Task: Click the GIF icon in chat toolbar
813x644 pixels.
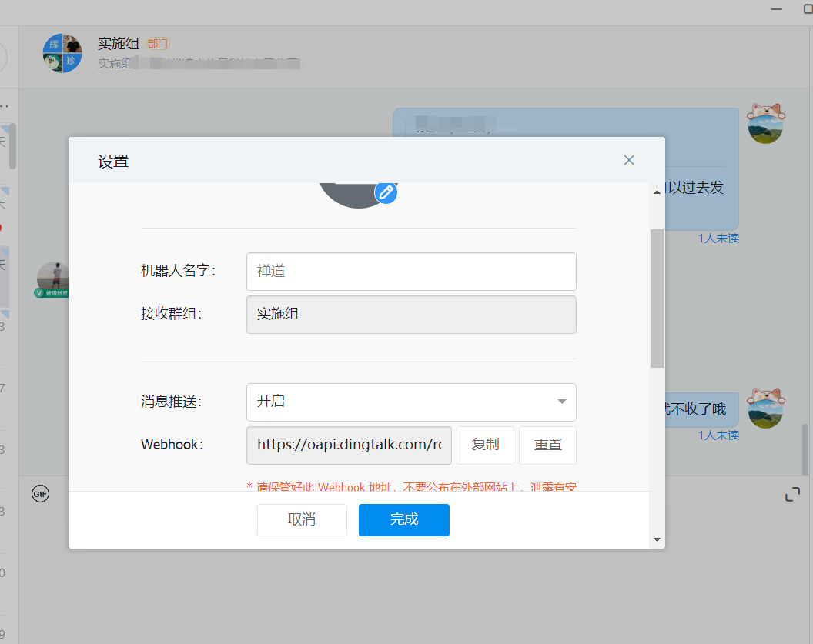Action: 41,494
